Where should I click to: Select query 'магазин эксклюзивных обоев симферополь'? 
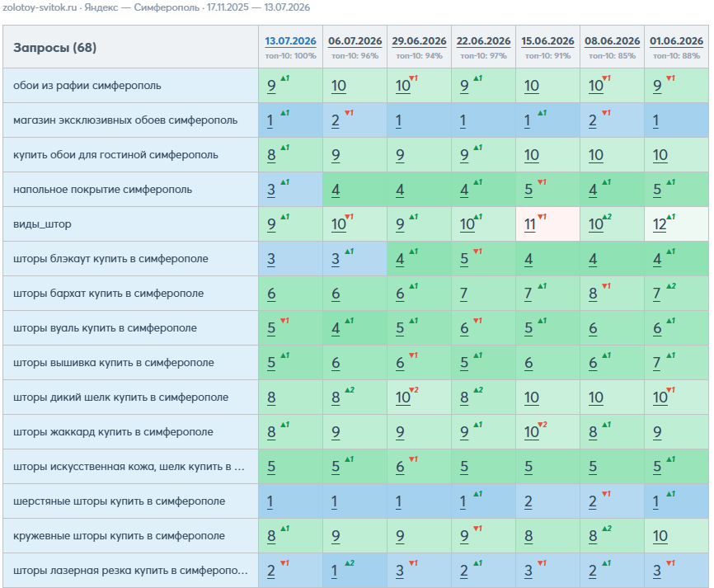coord(125,120)
